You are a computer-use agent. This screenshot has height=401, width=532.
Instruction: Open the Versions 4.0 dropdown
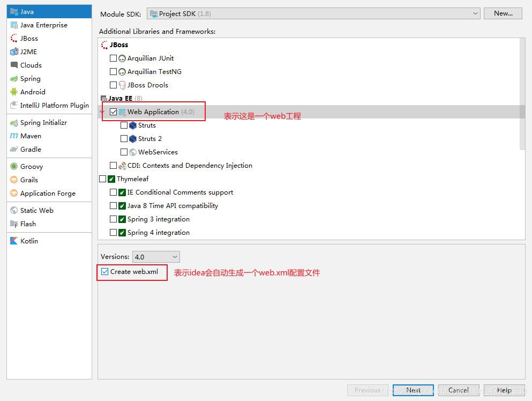[156, 257]
